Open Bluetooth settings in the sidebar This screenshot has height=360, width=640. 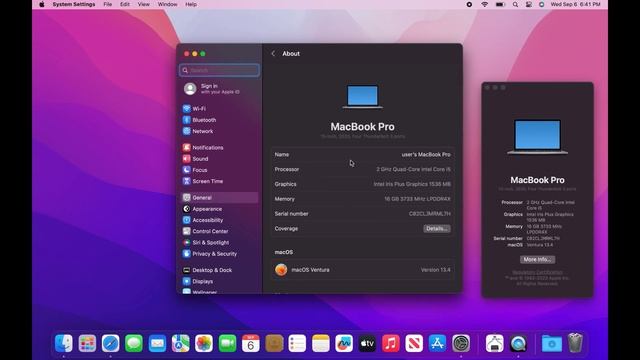click(199, 120)
